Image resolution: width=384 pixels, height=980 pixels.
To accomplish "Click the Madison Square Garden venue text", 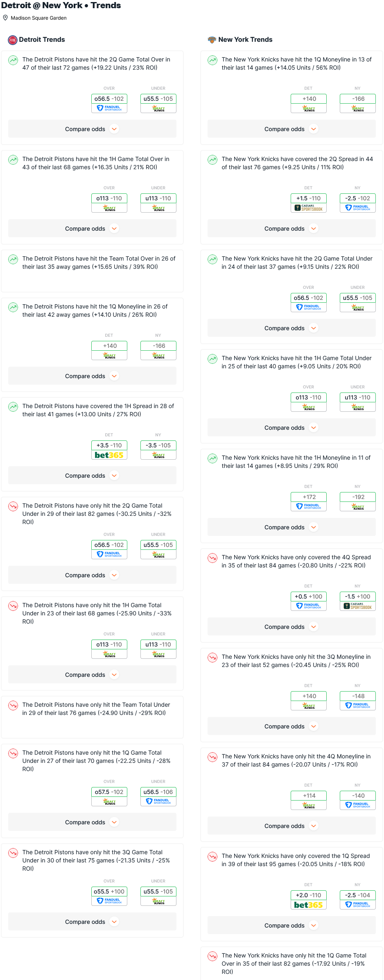I will click(x=38, y=18).
